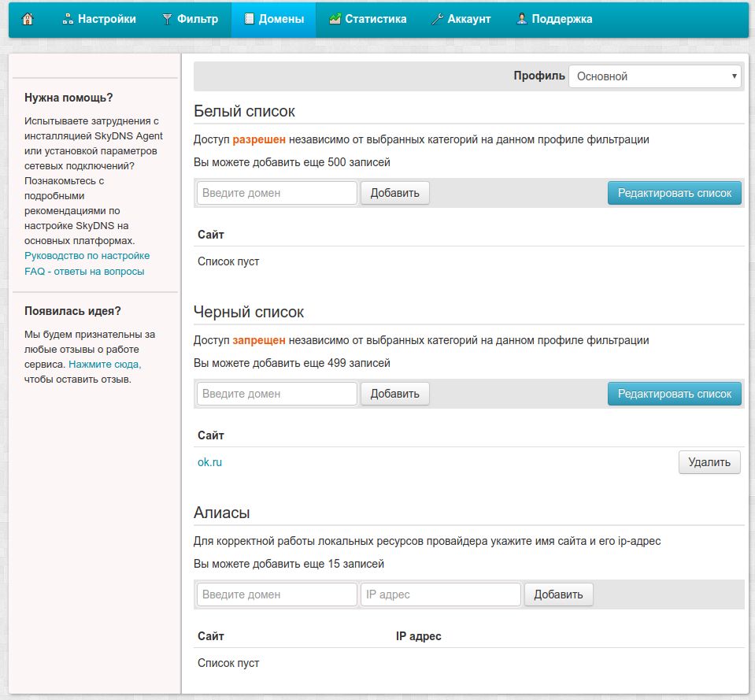The height and width of the screenshot is (700, 755).
Task: Open FAQ - ответы на вопросы link
Action: click(84, 271)
